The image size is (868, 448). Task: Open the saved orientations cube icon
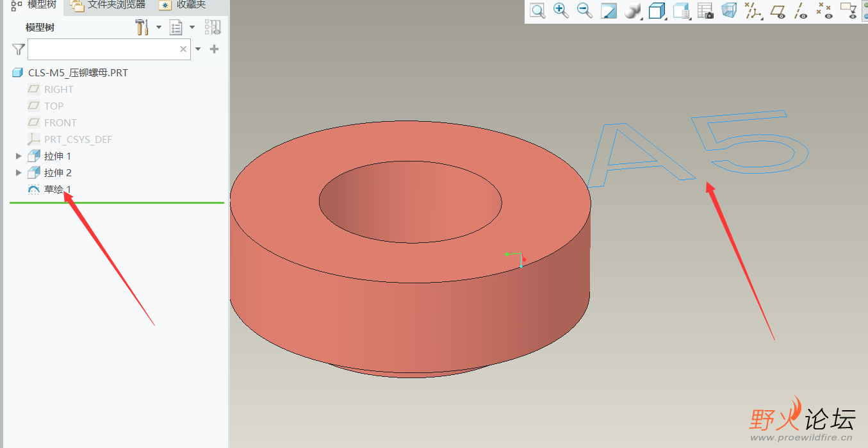click(657, 11)
